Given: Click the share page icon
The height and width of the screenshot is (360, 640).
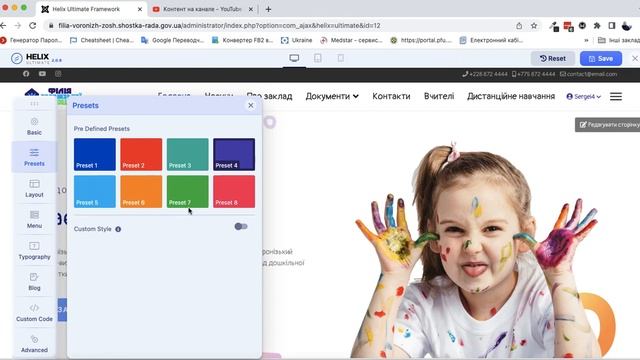Looking at the screenshot, I should tap(519, 26).
